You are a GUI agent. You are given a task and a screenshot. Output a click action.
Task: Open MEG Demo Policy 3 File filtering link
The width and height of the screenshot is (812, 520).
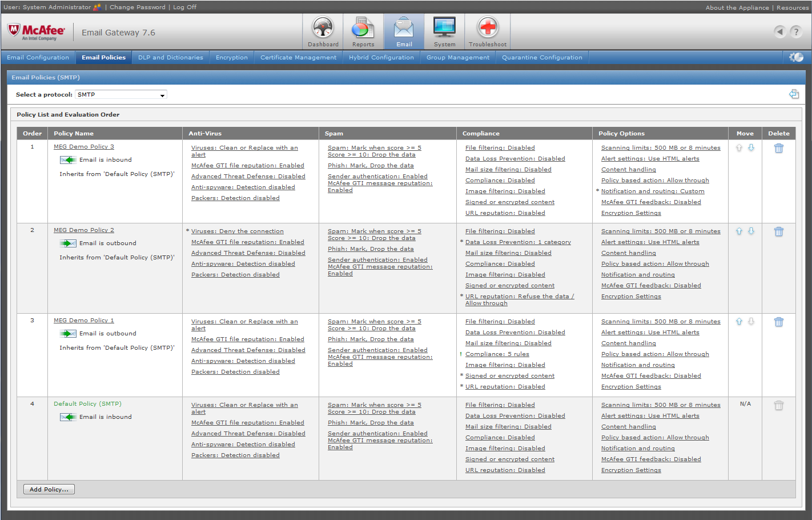point(500,148)
